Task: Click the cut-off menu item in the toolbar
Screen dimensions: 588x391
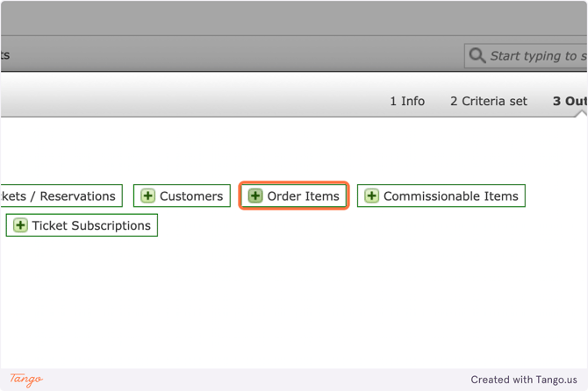Action: (x=5, y=54)
